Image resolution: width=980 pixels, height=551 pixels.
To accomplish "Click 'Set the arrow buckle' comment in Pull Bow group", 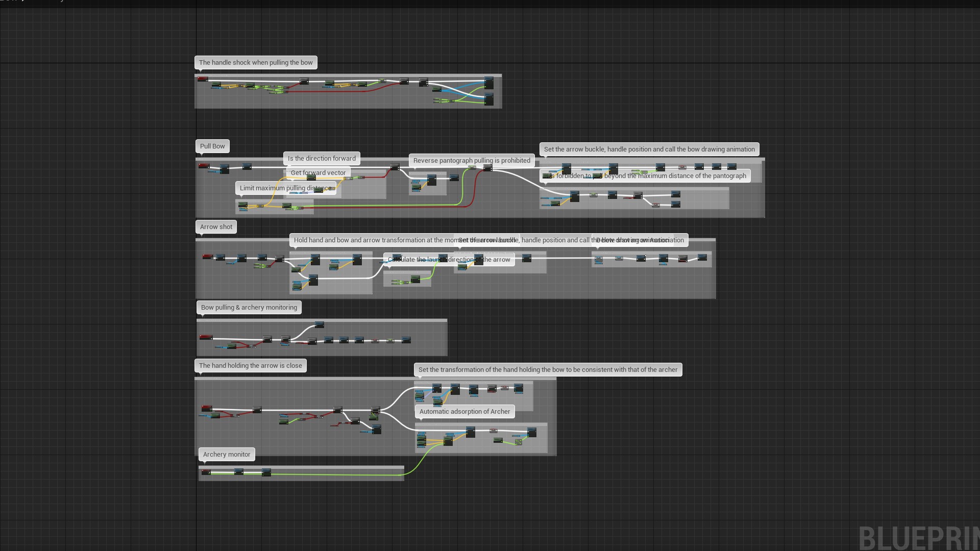I will 649,149.
